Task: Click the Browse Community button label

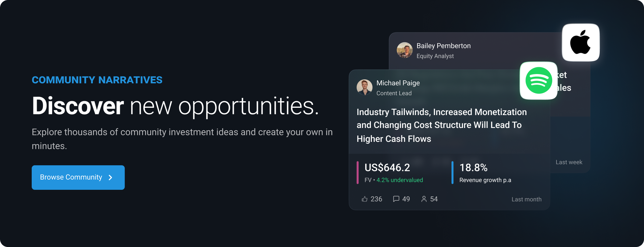Action: [x=71, y=177]
